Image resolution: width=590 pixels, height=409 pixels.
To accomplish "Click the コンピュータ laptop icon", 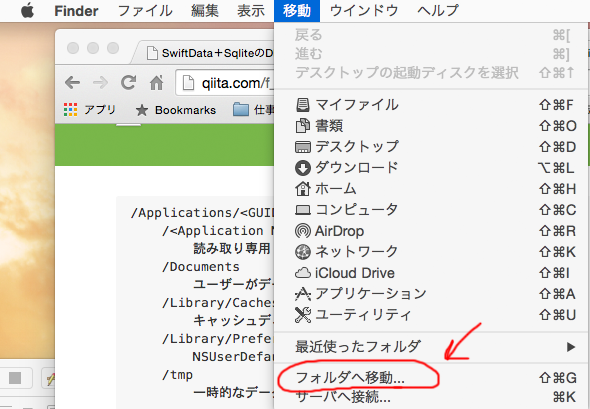I will coord(303,210).
